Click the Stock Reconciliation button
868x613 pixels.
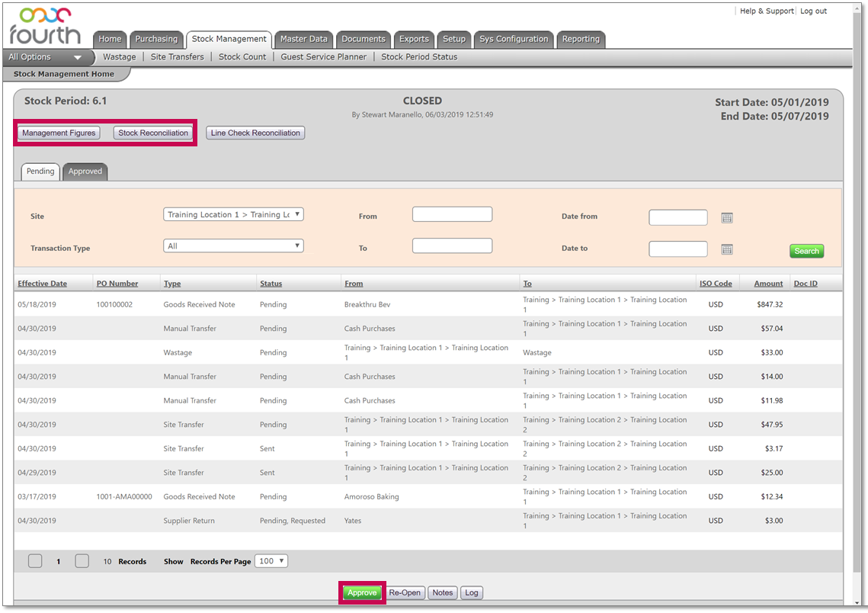(153, 133)
